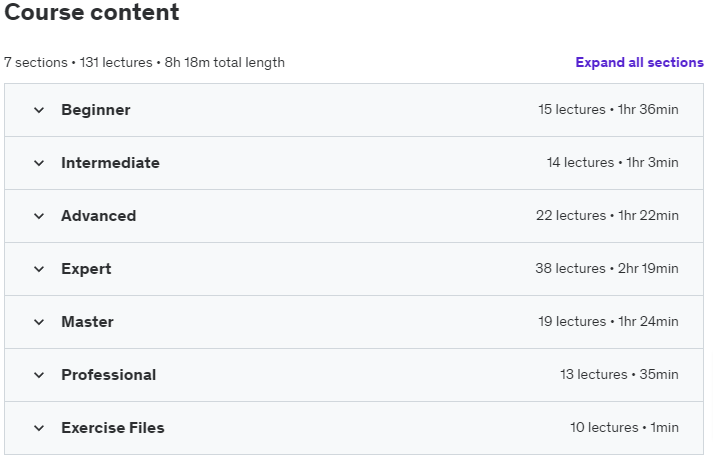Open the Expert section chevron arrow
Viewport: 713px width, 467px height.
(x=39, y=269)
